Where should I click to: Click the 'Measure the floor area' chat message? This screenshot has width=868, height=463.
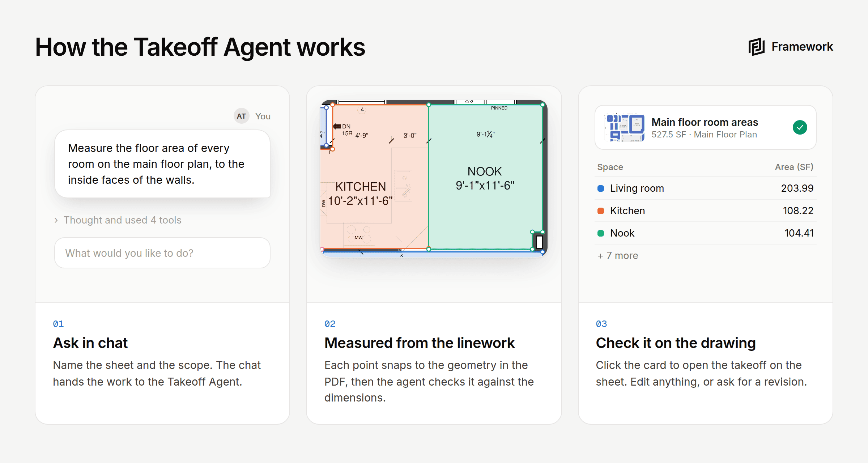pyautogui.click(x=162, y=164)
